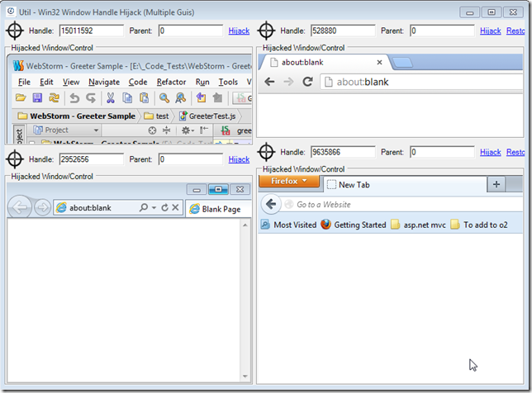Click Chrome's back arrow button

269,82
